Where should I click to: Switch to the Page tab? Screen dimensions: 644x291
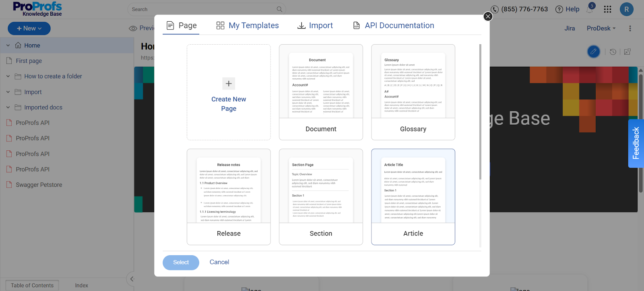click(x=181, y=25)
